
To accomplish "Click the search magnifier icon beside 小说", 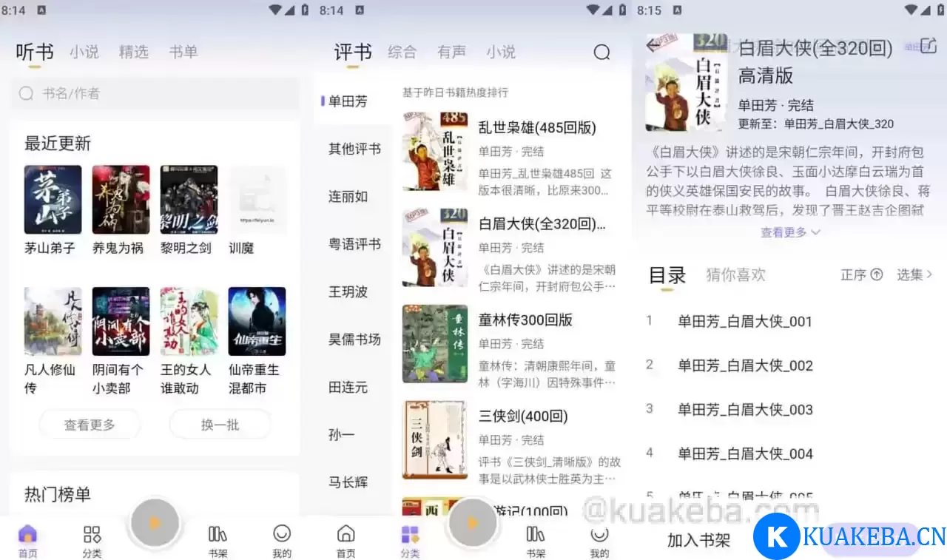I will point(602,52).
